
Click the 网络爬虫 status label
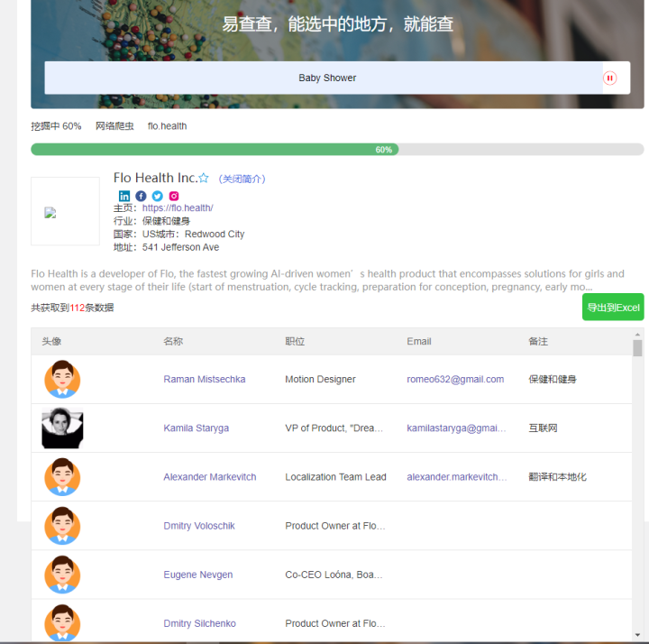tap(114, 126)
